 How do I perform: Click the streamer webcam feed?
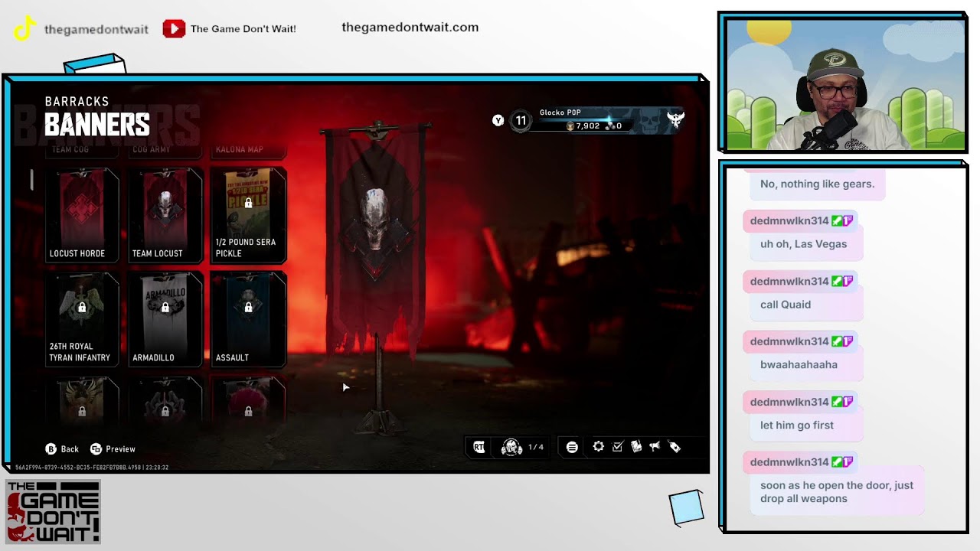[845, 84]
